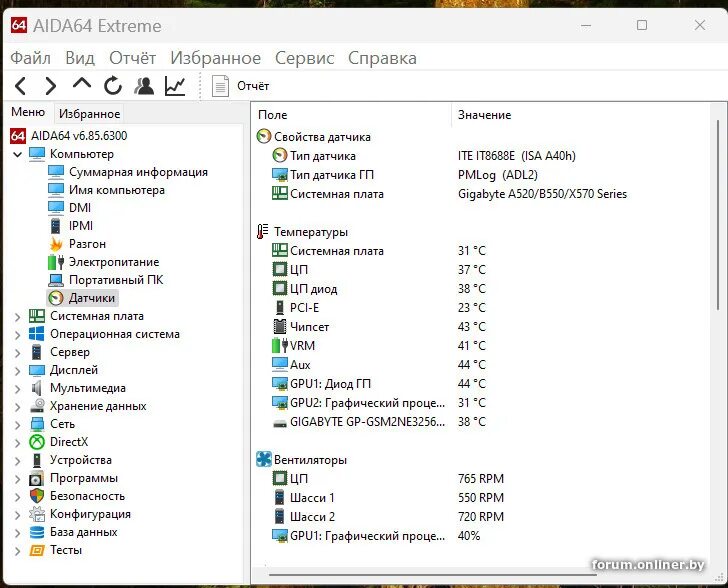Viewport: 728px width, 588px height.
Task: Open the Отчёт menu in menu bar
Action: click(x=132, y=58)
